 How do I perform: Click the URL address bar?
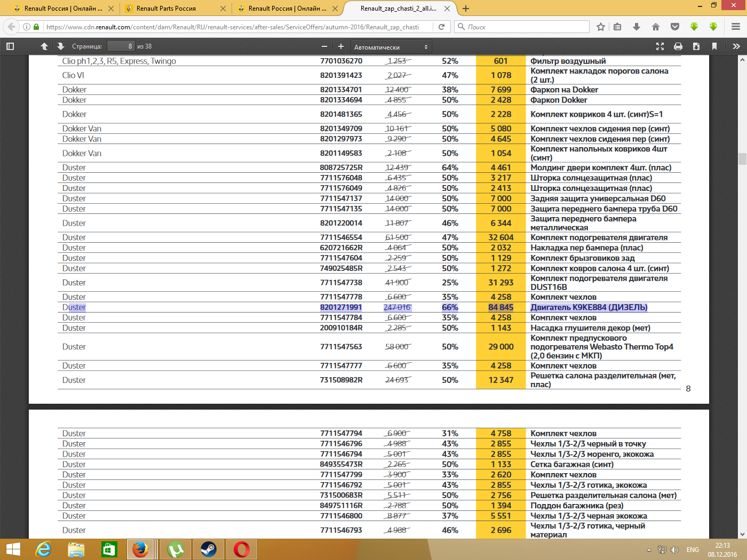(x=233, y=27)
